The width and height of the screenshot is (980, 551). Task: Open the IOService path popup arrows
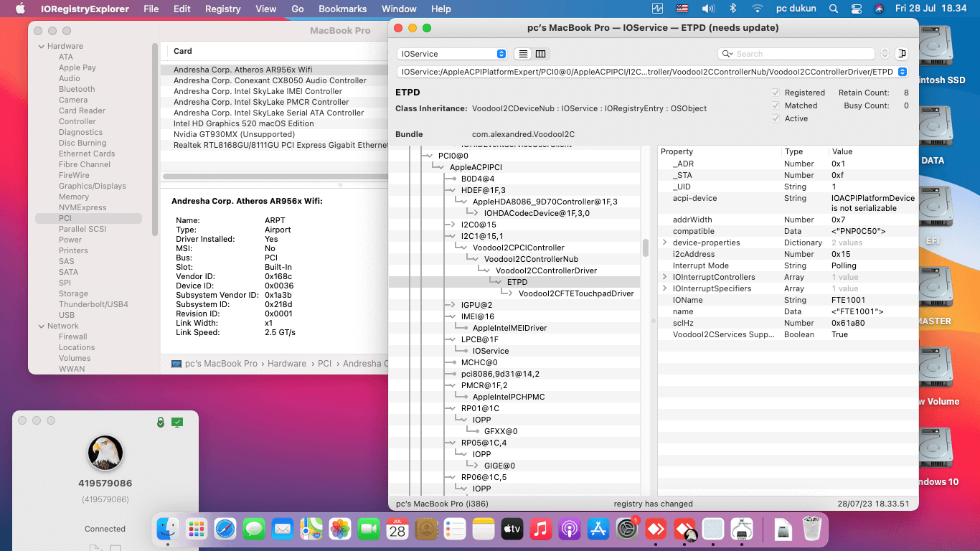click(x=902, y=72)
